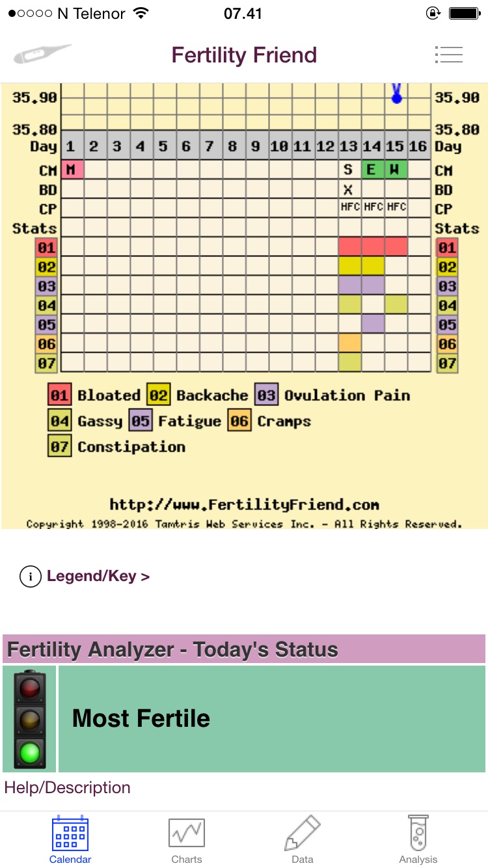Screen dimensions: 488x868
Task: Tap the traffic light fertility icon
Action: point(30,718)
